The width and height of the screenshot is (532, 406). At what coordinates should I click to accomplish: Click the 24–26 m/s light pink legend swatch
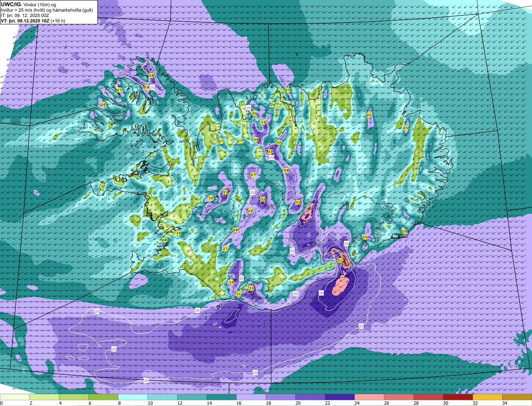369,397
